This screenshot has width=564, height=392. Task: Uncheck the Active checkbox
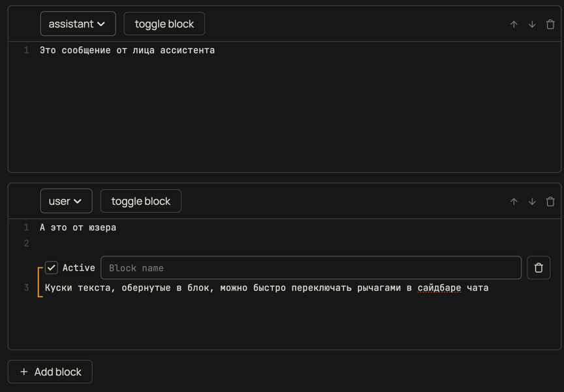[52, 268]
